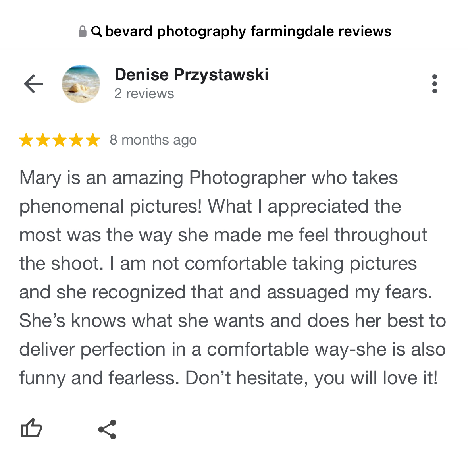Tap the 'bevard photography farmingdale reviews' search field
Viewport: 468px width, 476px height.
point(248,31)
